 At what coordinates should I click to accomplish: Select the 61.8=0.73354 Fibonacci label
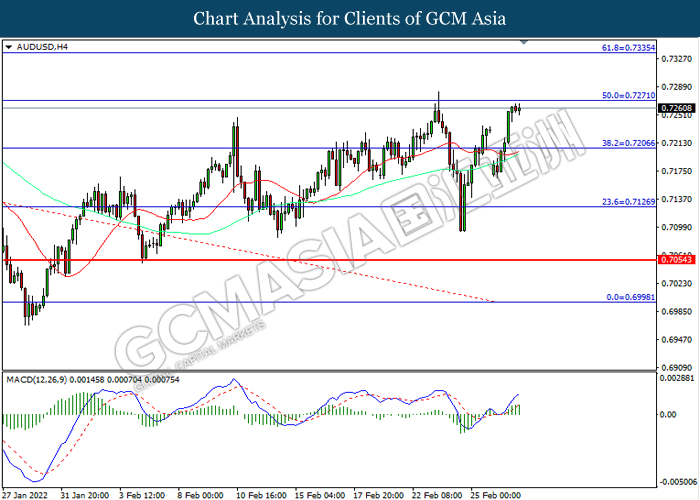(629, 47)
